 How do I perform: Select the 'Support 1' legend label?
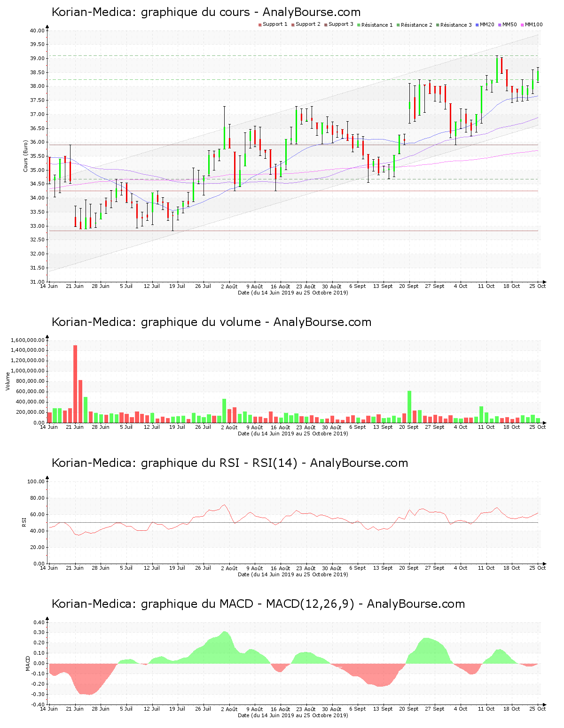pyautogui.click(x=275, y=24)
